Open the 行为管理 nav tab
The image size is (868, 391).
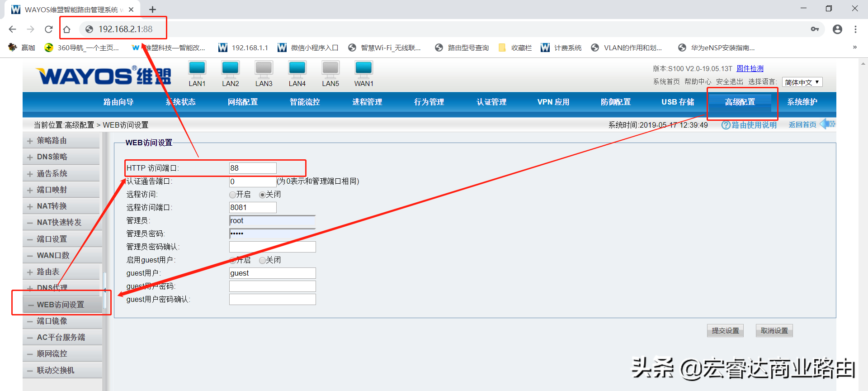click(429, 102)
